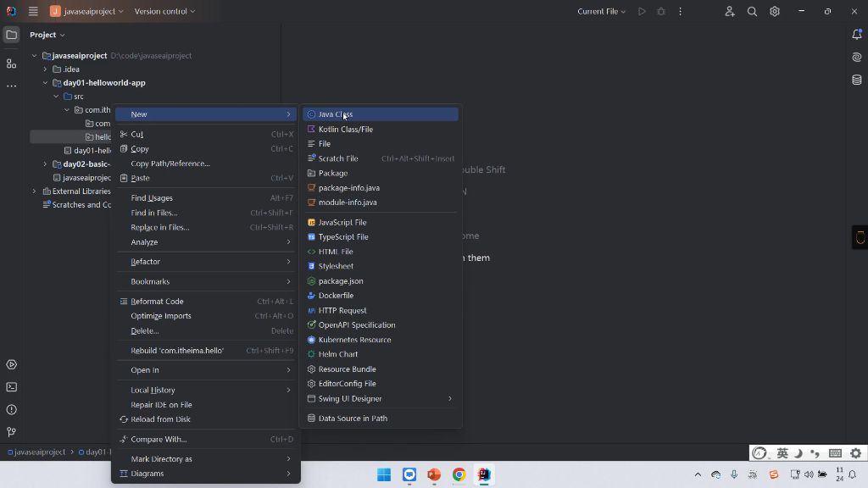Create a new Scratch File
The height and width of the screenshot is (488, 868).
tap(381, 158)
